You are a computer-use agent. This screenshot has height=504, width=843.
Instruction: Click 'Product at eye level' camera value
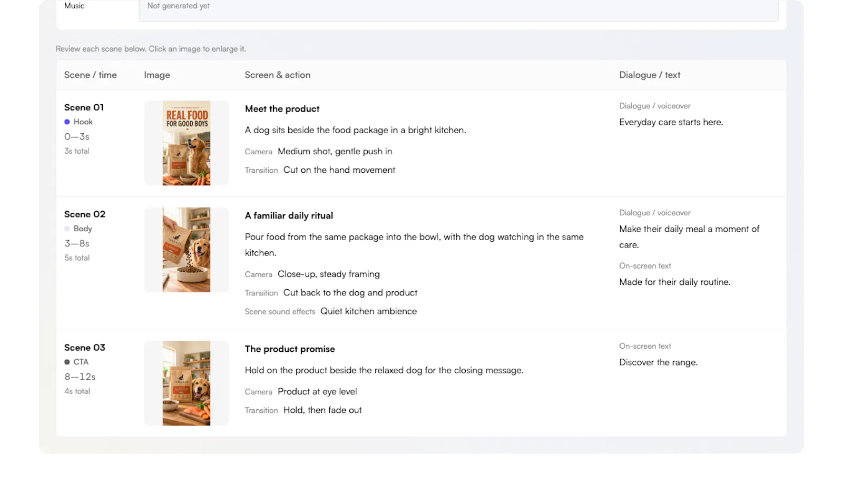click(x=317, y=392)
